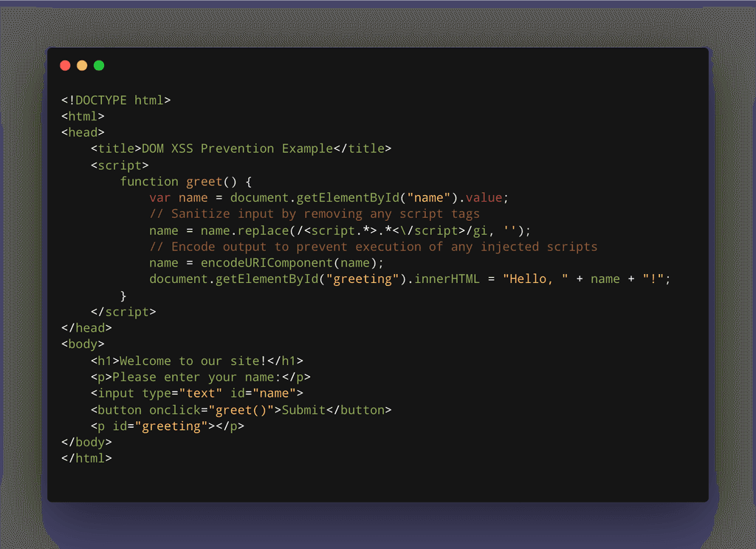The height and width of the screenshot is (549, 756).
Task: Click the title text DOM XSS Prevention Example
Action: coord(236,148)
